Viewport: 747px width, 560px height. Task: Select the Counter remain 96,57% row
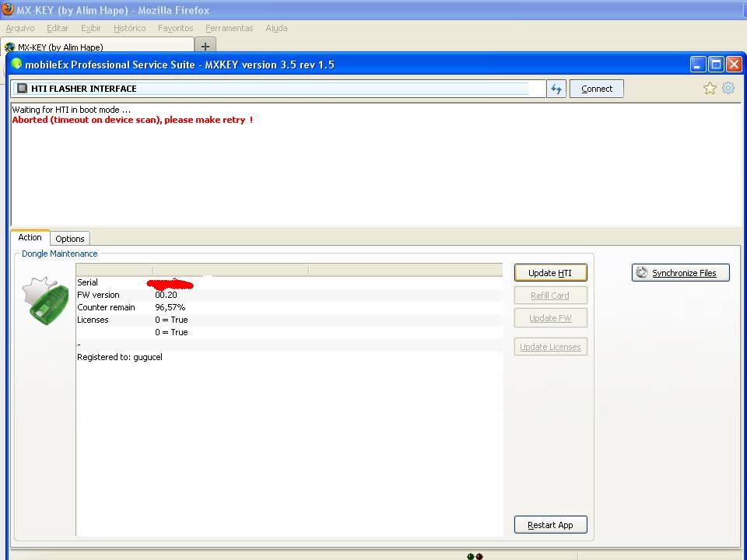pos(289,307)
